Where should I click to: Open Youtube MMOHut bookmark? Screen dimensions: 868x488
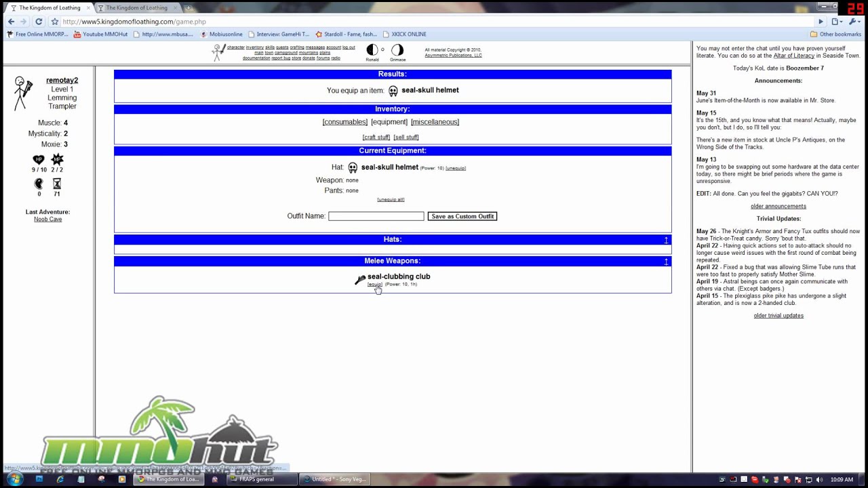click(100, 34)
